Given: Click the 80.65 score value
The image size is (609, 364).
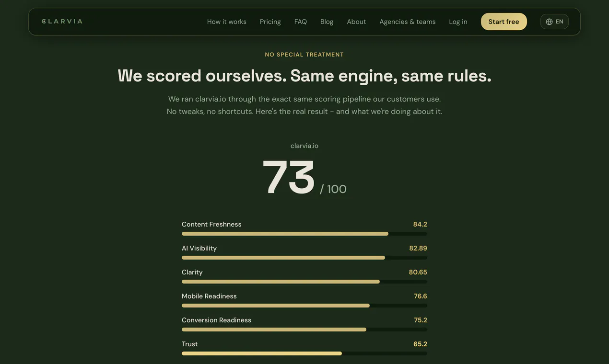Looking at the screenshot, I should click(x=418, y=272).
